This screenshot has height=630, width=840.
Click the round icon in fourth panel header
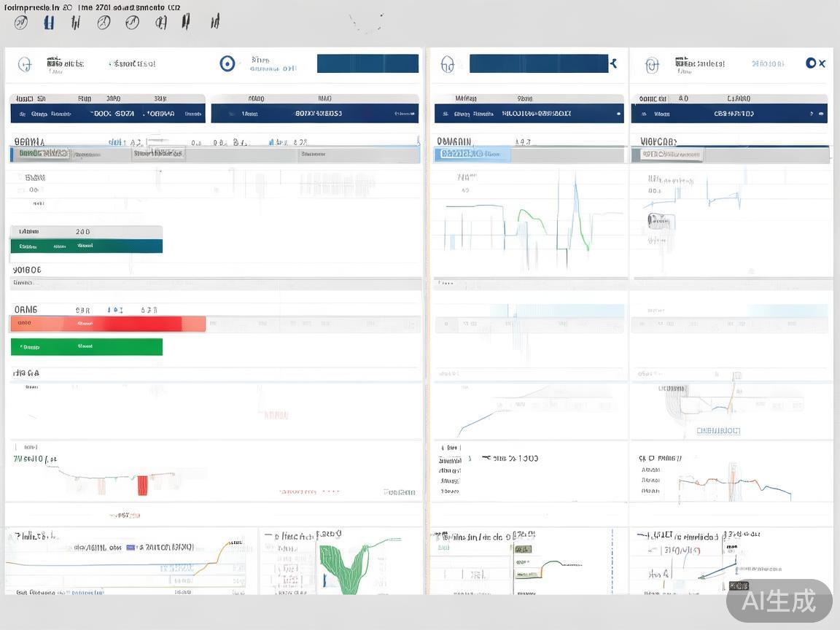tap(652, 65)
